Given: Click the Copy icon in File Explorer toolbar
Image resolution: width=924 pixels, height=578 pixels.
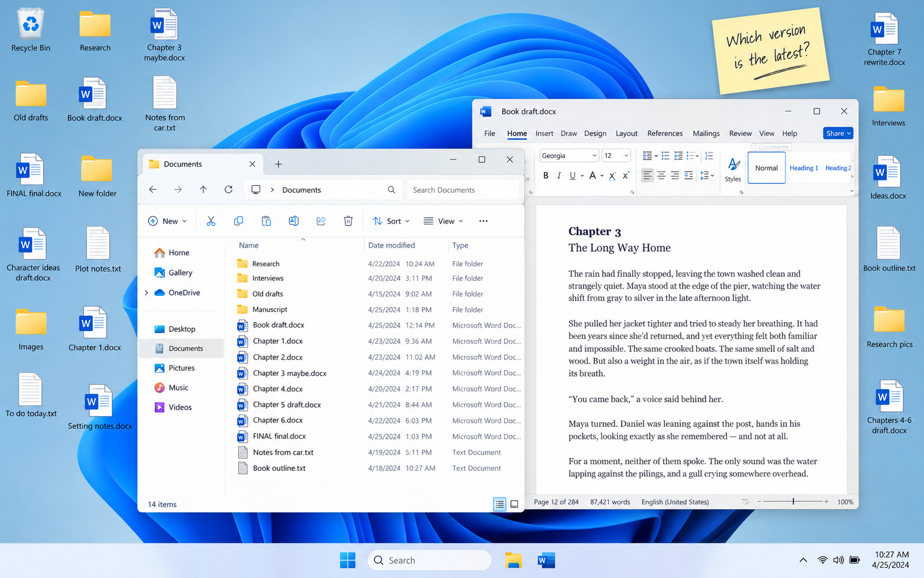Looking at the screenshot, I should coord(238,221).
